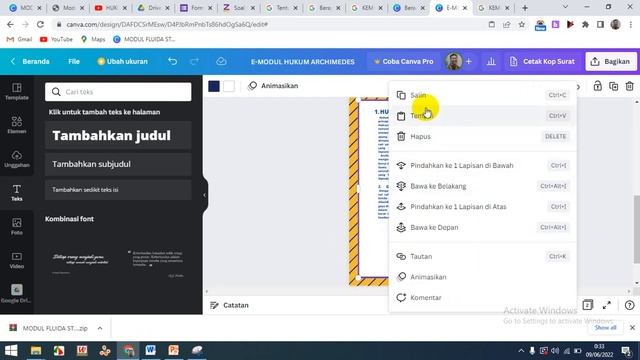The height and width of the screenshot is (360, 640).
Task: Add body text with Tambahkan sedikit teks isi
Action: (118, 190)
